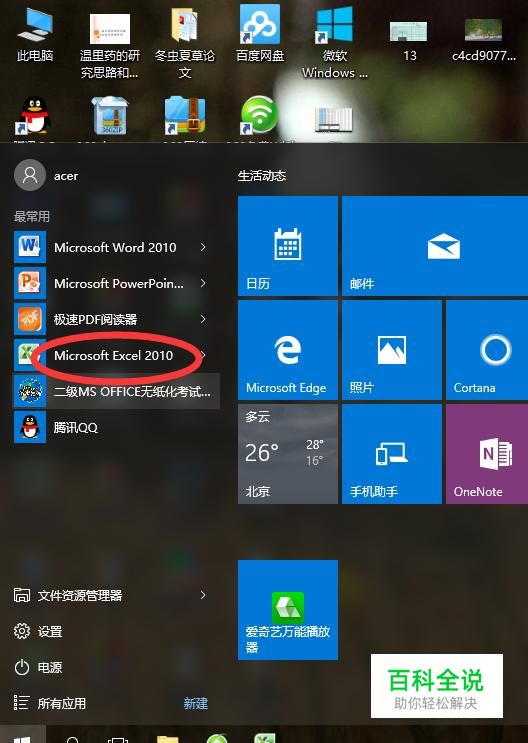Select the QQ penguin shortcut on the desktop
The height and width of the screenshot is (743, 528).
34,117
